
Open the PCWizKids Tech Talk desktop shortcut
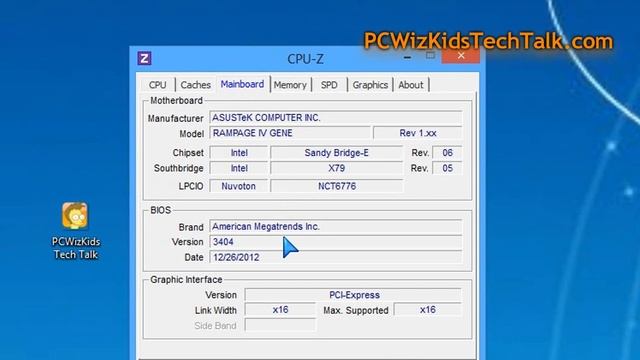(76, 231)
